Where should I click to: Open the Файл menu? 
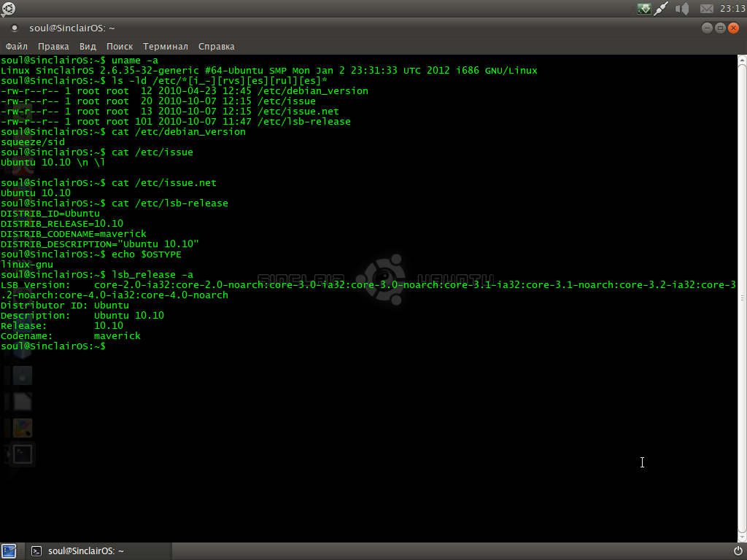click(16, 46)
